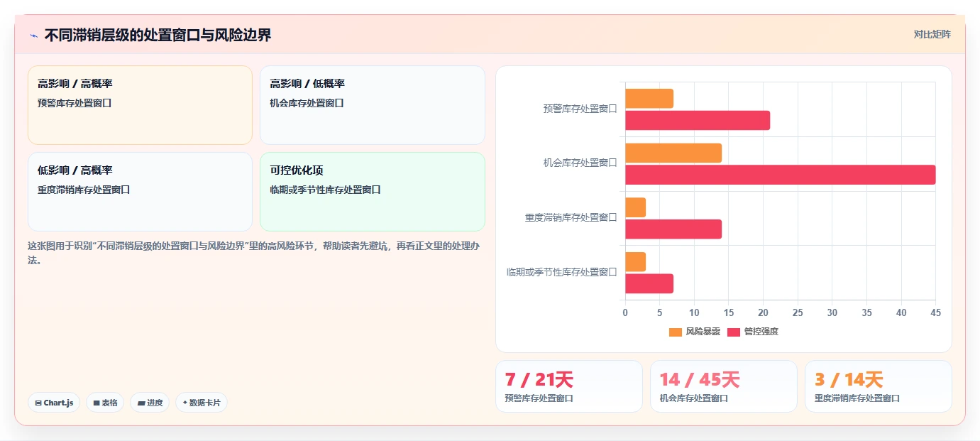Viewport: 980px width, 441px height.
Task: Click orange bar for 临期或季节性库存处置窗口
Action: point(635,262)
